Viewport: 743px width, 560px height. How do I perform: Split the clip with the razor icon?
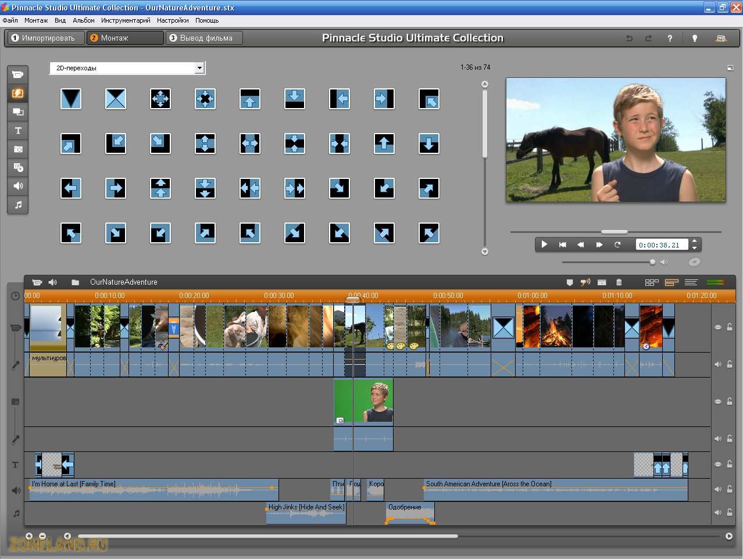[x=602, y=282]
